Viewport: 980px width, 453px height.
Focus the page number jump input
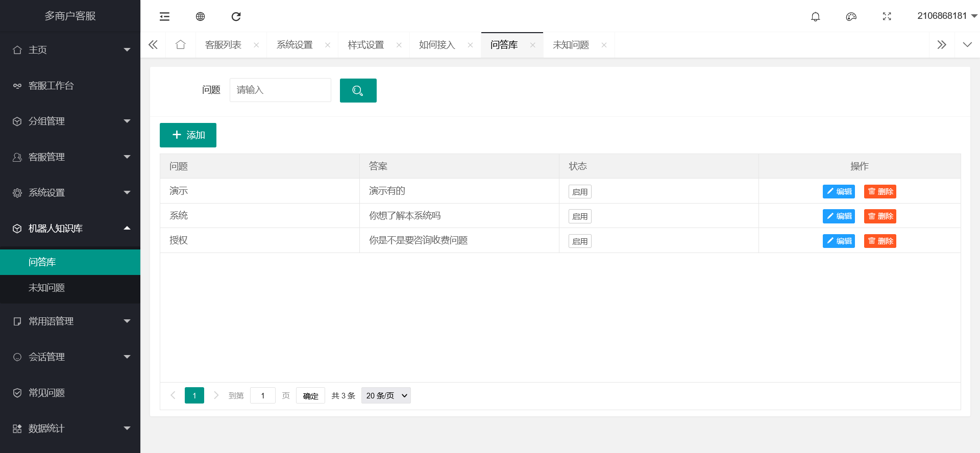point(263,395)
